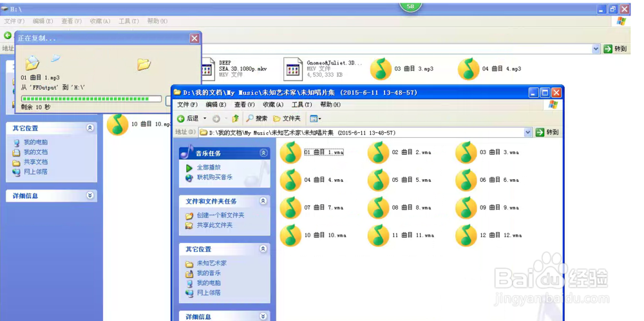Select the 09 曲目 9.wma music file icon
The image size is (644, 321).
(466, 208)
